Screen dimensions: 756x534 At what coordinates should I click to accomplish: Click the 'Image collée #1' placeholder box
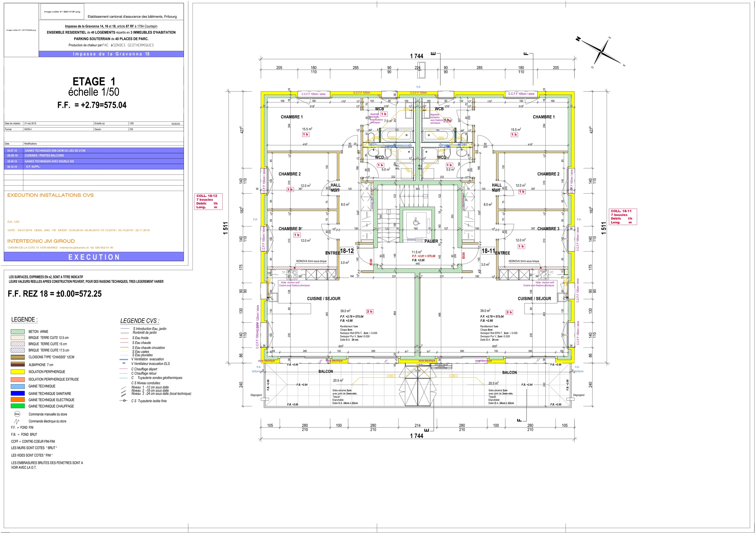point(62,12)
